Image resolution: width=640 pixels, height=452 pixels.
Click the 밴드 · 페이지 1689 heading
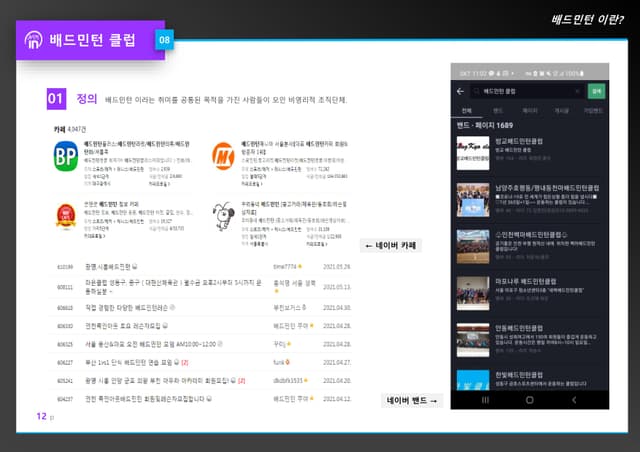[485, 125]
